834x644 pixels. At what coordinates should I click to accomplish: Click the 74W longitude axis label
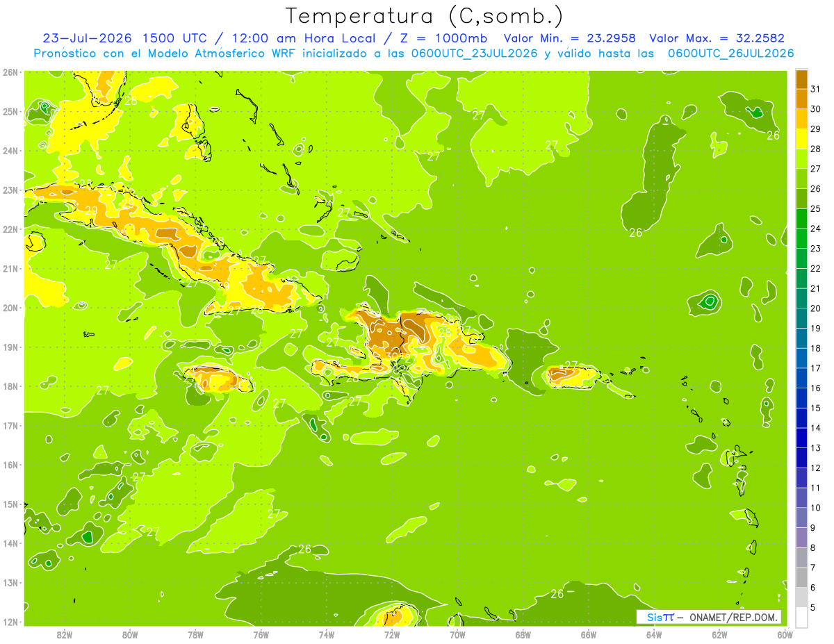coord(327,635)
